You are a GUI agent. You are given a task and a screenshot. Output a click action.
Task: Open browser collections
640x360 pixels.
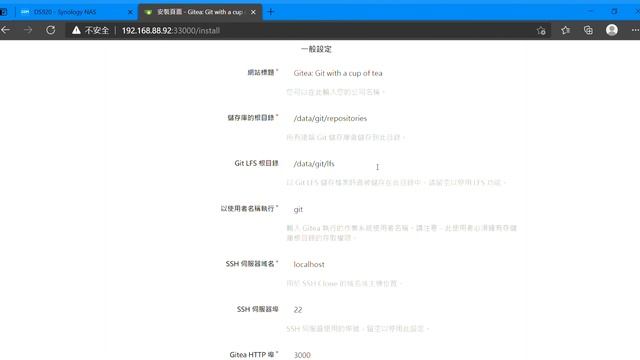coord(588,30)
